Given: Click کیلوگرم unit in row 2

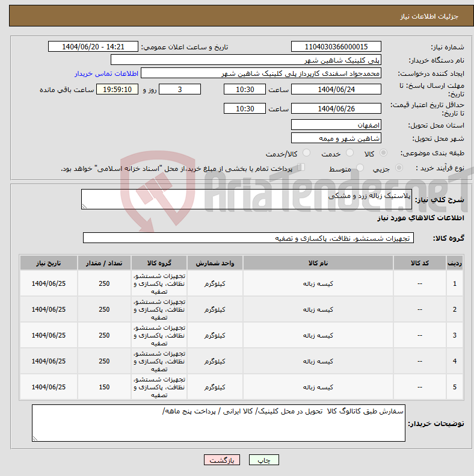Looking at the screenshot, I should click(215, 309).
